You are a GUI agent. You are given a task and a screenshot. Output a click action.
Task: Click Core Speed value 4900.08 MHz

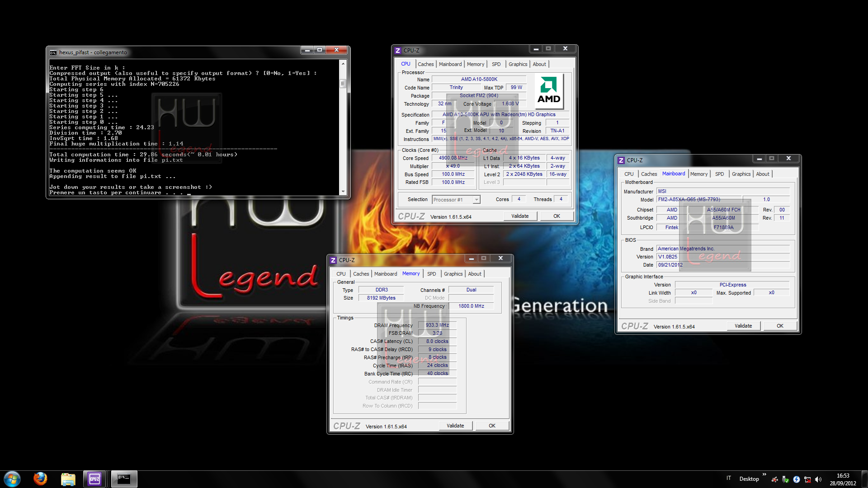(453, 158)
